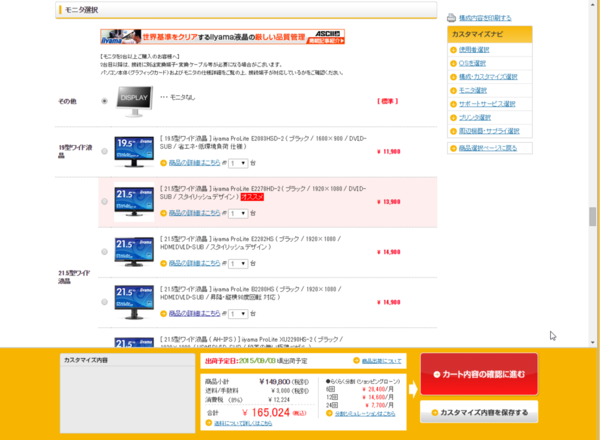Go to サポートサービス選択 in the customize navi

point(487,104)
